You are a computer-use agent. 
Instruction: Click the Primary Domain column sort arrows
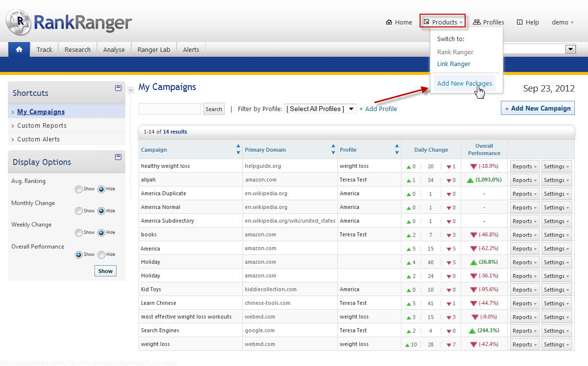point(333,150)
